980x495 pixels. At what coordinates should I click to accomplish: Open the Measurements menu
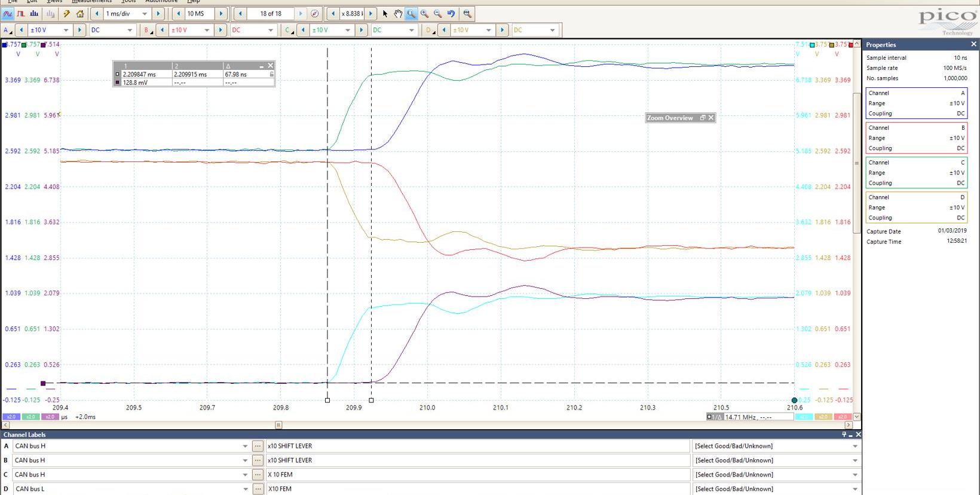pos(91,2)
